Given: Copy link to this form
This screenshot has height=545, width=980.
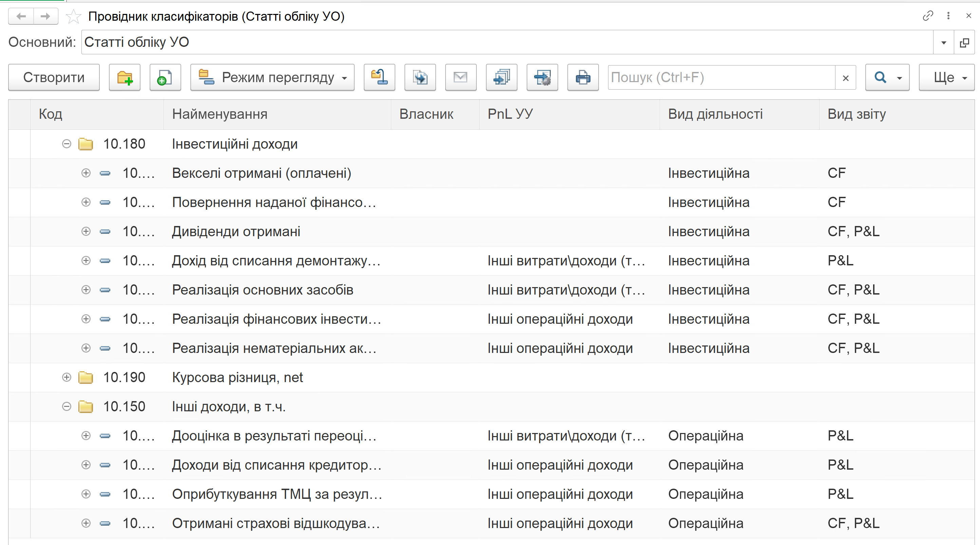Looking at the screenshot, I should (x=928, y=16).
